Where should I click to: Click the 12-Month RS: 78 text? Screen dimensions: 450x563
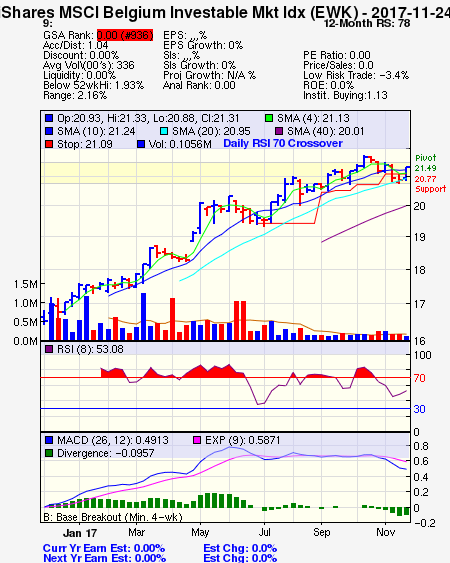pos(367,23)
